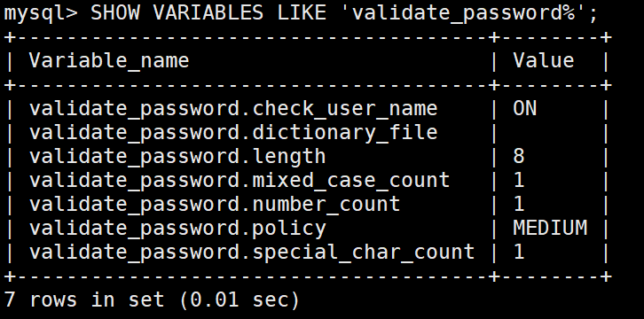
Task: Select the validate_password.mixed_case_count variable
Action: pyautogui.click(x=240, y=181)
